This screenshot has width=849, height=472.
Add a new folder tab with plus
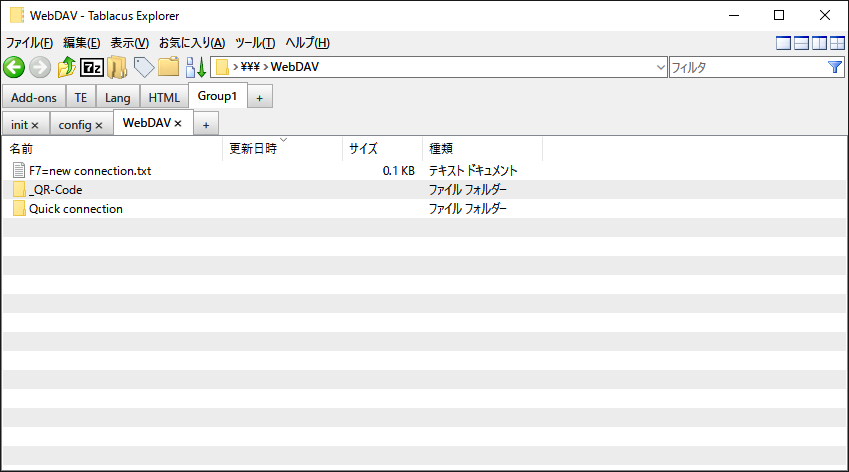tap(206, 125)
